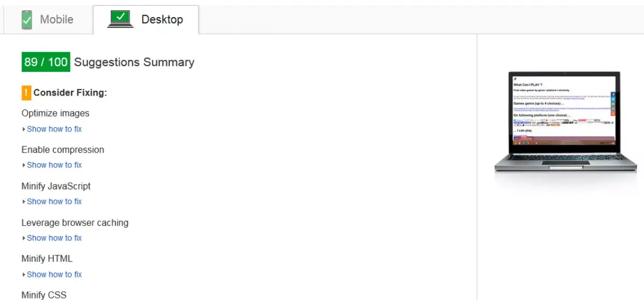Click the Leverage browser caching rule title
The image size is (644, 300).
click(x=75, y=223)
